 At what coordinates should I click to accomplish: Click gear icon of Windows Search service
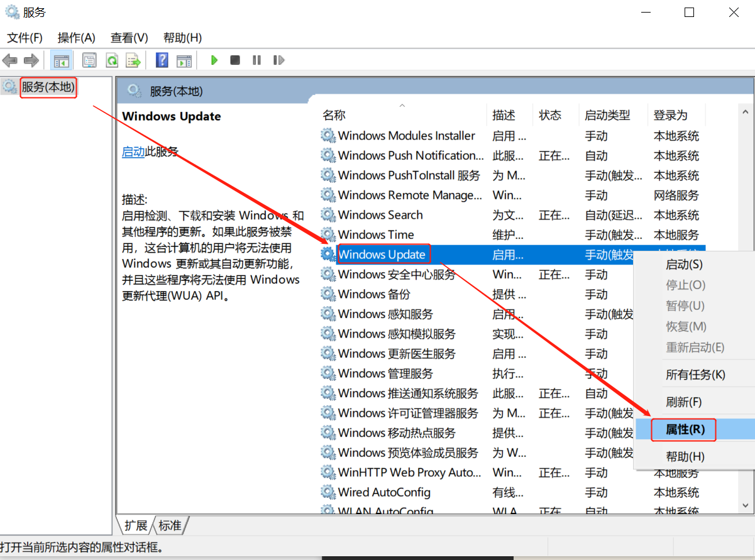(x=328, y=214)
